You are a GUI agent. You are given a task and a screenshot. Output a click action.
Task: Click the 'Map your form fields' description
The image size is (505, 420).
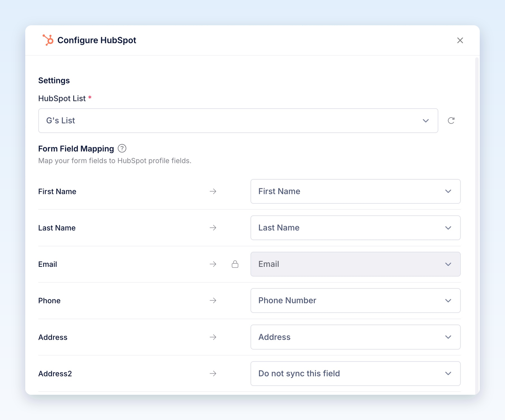click(x=115, y=161)
